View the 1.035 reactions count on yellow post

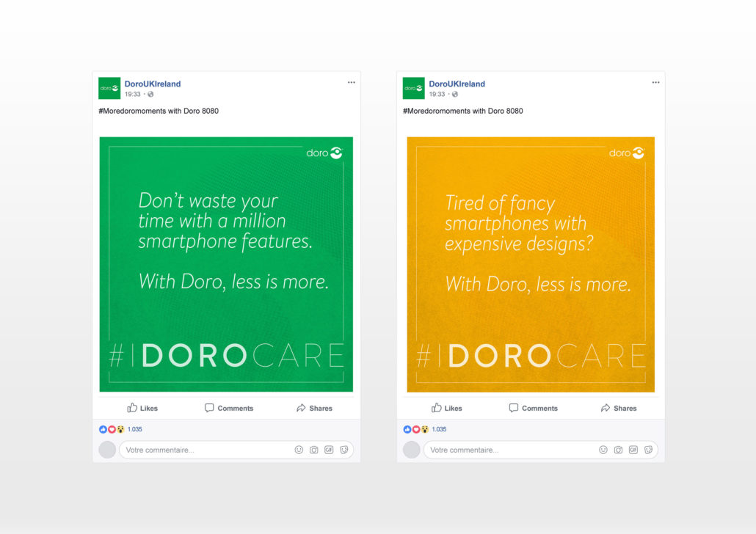click(x=439, y=429)
